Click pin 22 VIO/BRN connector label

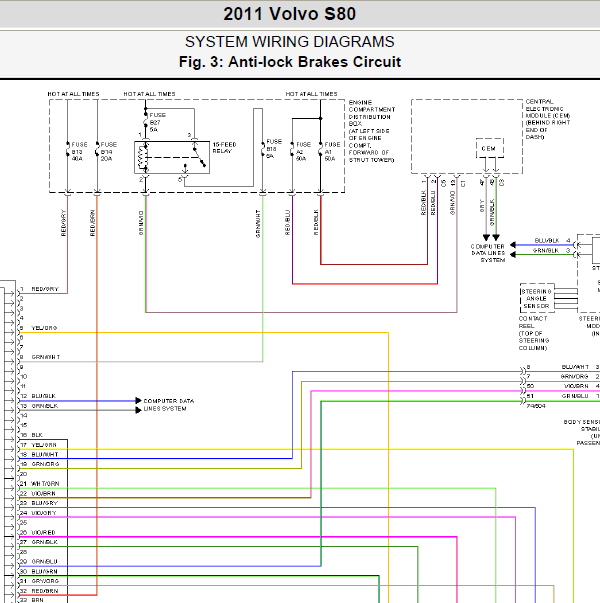pos(43,493)
